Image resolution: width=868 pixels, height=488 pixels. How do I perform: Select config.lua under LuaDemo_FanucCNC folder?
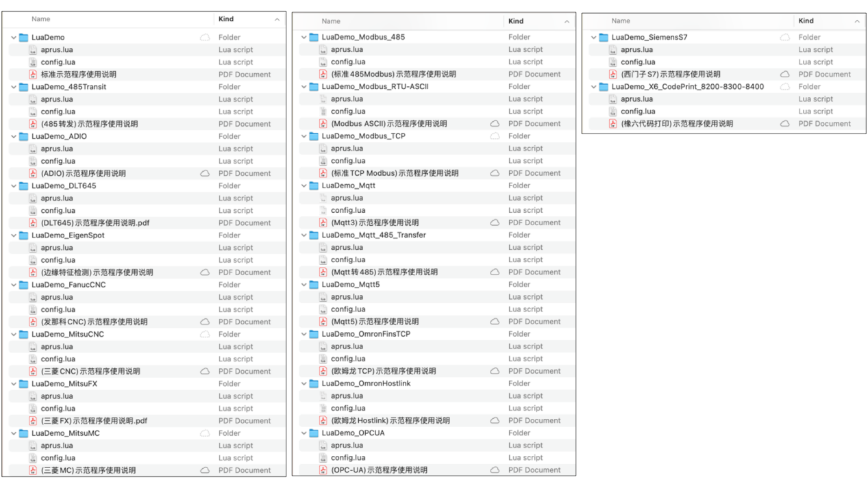(58, 309)
